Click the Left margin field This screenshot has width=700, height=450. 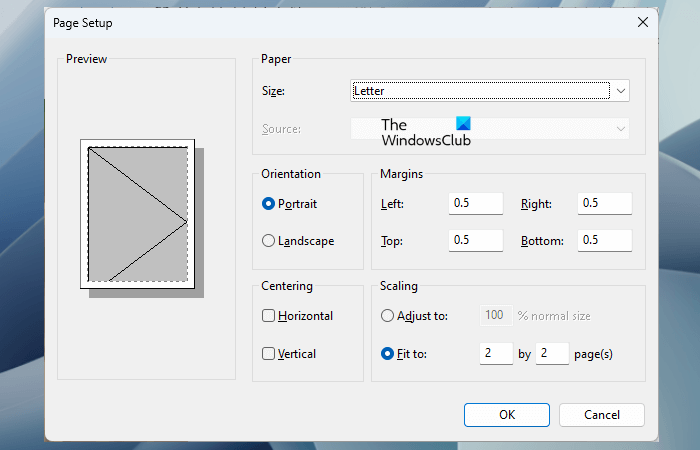coord(475,204)
